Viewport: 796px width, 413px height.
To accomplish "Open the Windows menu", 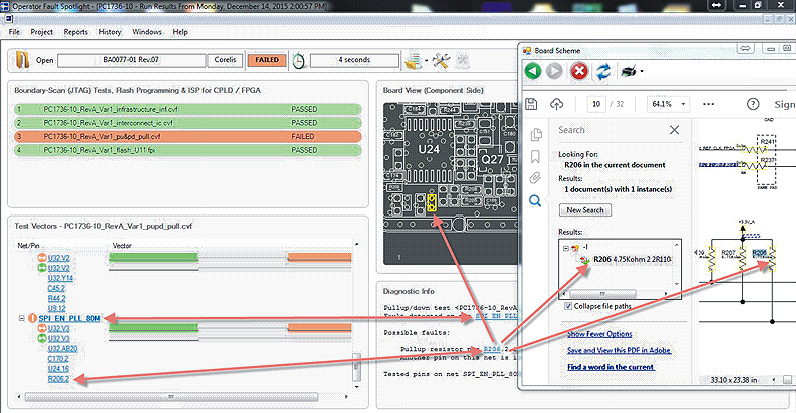I will pos(147,31).
